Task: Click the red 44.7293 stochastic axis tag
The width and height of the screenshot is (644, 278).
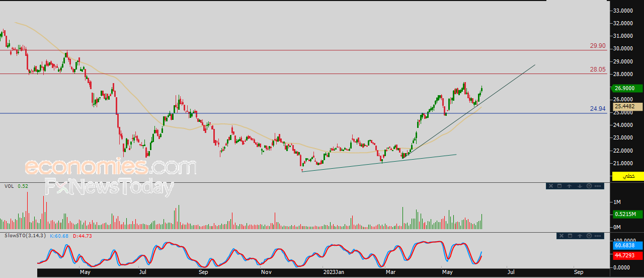Action: (x=628, y=256)
